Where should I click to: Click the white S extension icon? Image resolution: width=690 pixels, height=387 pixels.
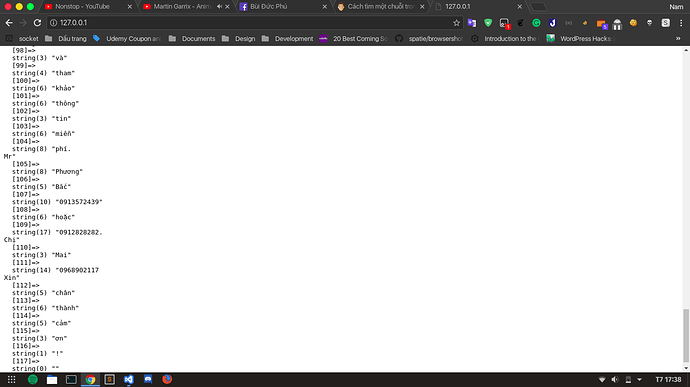(665, 23)
